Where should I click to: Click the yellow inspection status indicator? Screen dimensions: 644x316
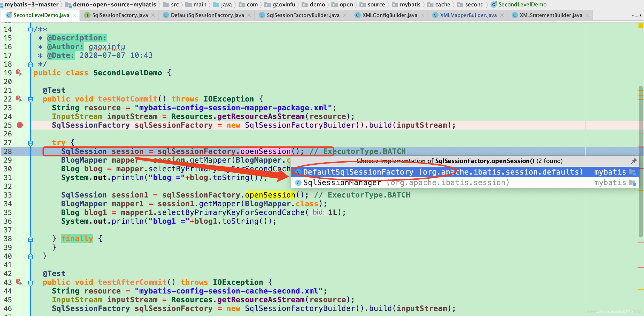(x=641, y=25)
